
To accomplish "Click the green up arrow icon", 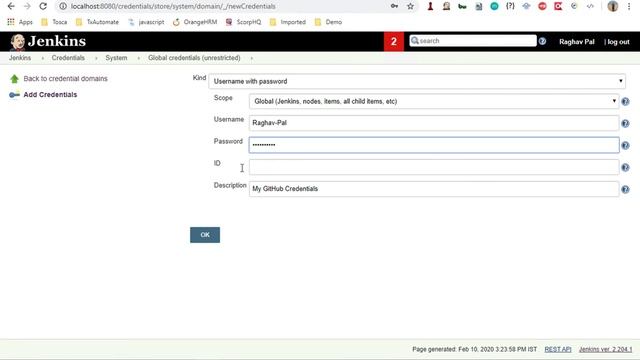I will [14, 79].
